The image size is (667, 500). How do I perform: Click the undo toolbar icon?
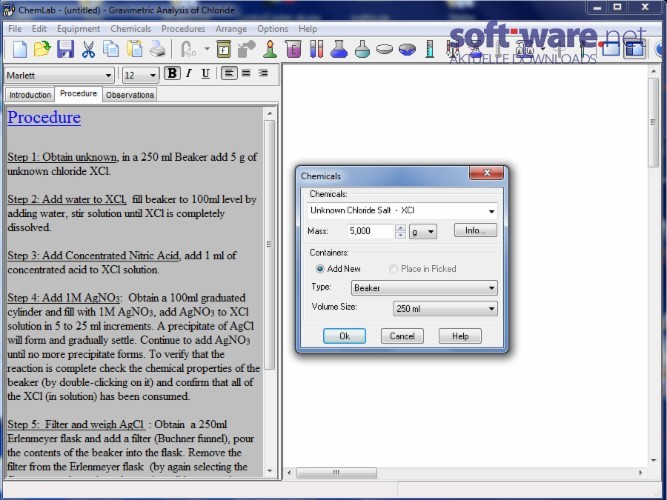[188, 49]
